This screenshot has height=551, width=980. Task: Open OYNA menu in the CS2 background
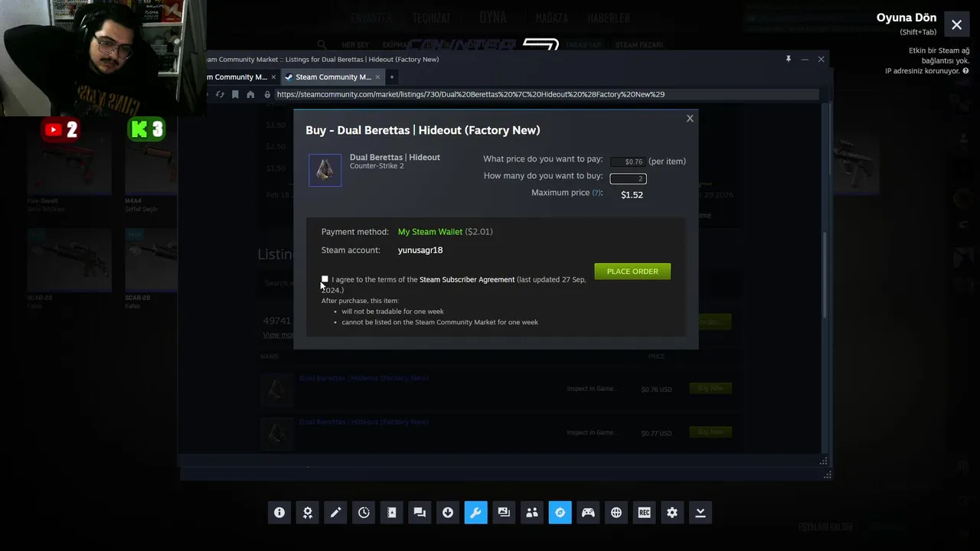click(x=493, y=18)
